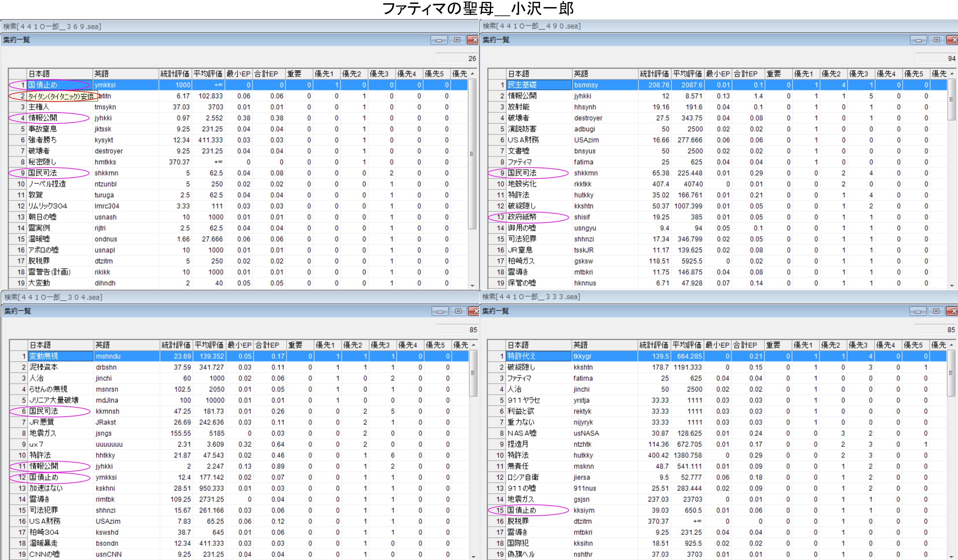Screen dimensions: 958x560
Task: Restore the 490.sea summary window
Action: [937, 40]
